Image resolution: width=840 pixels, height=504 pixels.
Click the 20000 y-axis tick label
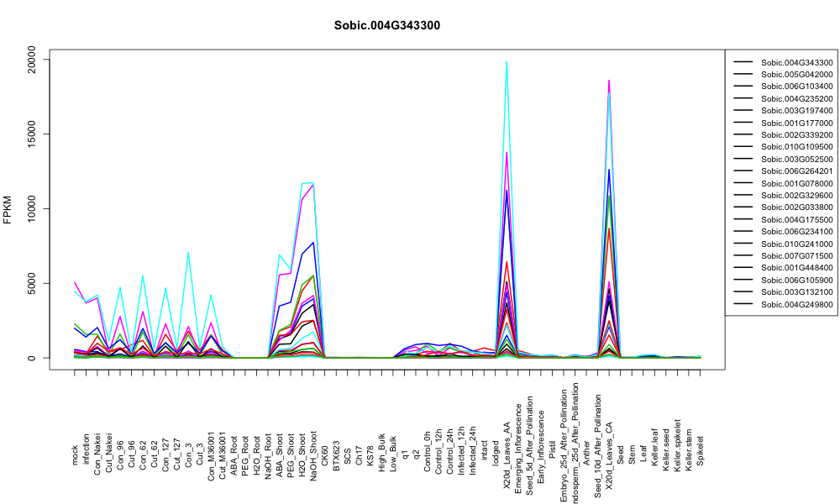[31, 60]
